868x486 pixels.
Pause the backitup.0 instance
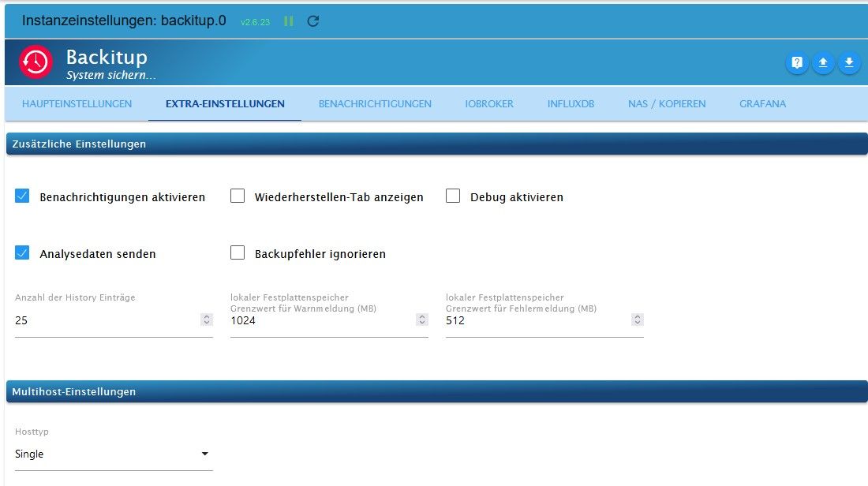coord(288,21)
